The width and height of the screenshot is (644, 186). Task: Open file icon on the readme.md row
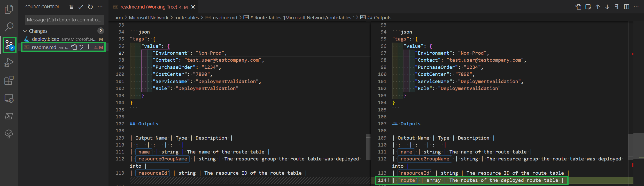(x=74, y=47)
